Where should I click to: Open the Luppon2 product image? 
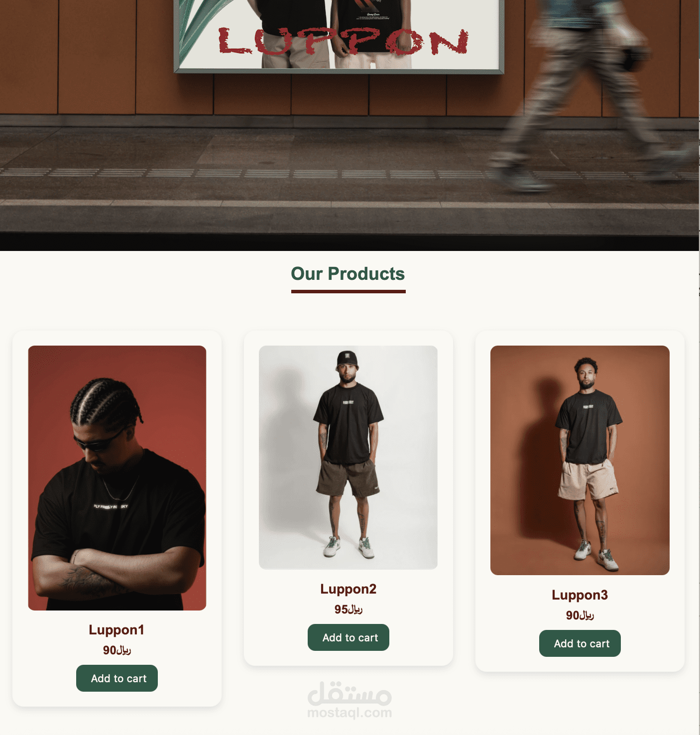pos(349,457)
